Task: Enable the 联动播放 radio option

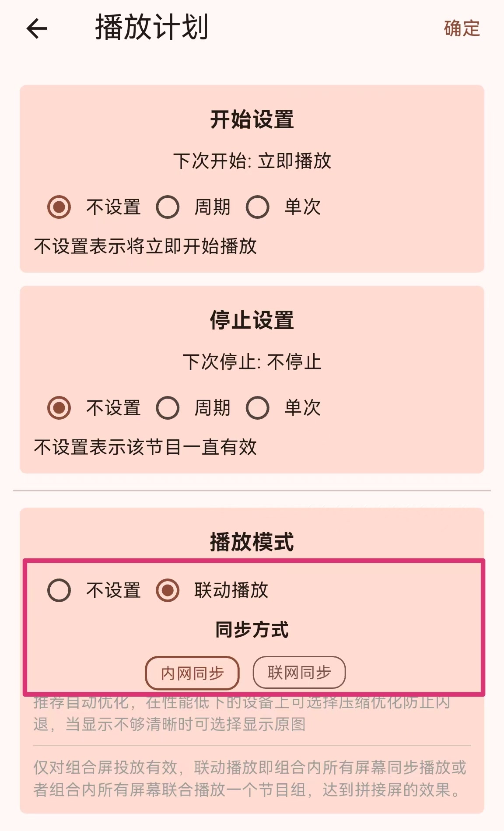Action: (x=168, y=590)
